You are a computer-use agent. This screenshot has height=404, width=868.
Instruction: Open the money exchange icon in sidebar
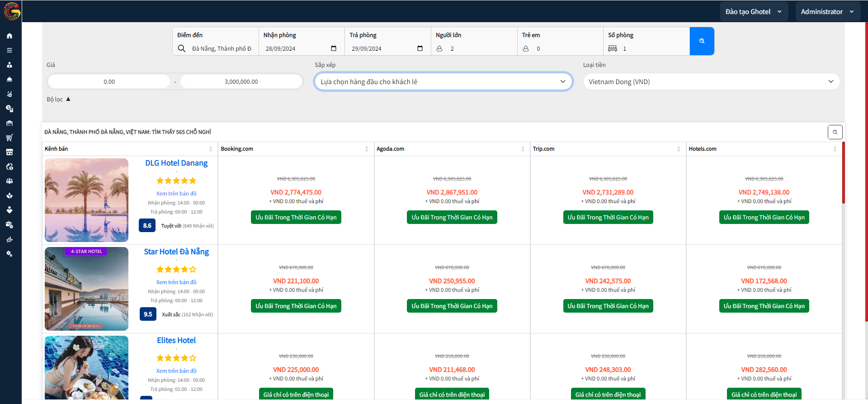coord(9,166)
